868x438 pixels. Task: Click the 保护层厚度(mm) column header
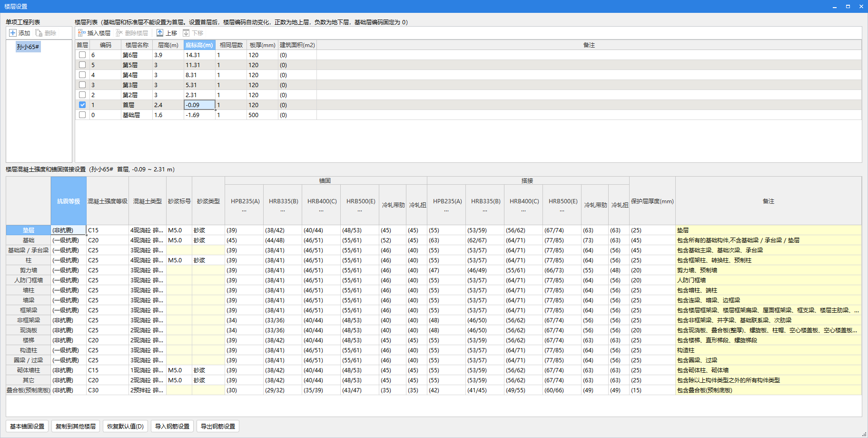652,201
